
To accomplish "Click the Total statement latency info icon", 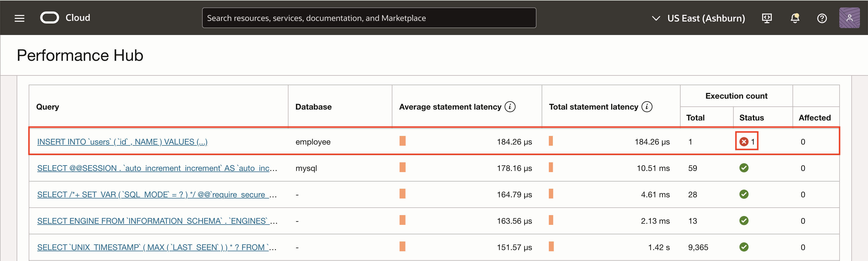I will coord(647,106).
